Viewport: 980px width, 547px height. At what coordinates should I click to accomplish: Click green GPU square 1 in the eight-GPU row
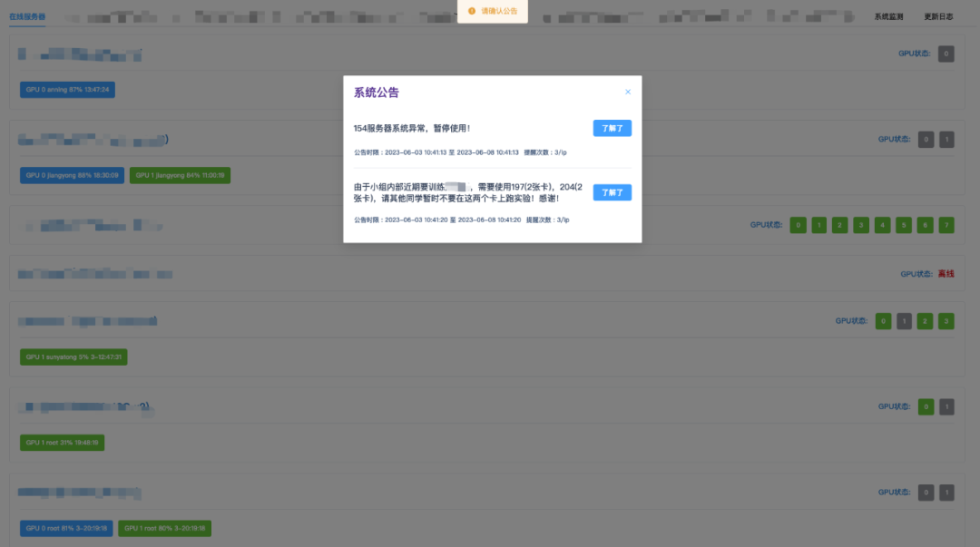tap(818, 225)
